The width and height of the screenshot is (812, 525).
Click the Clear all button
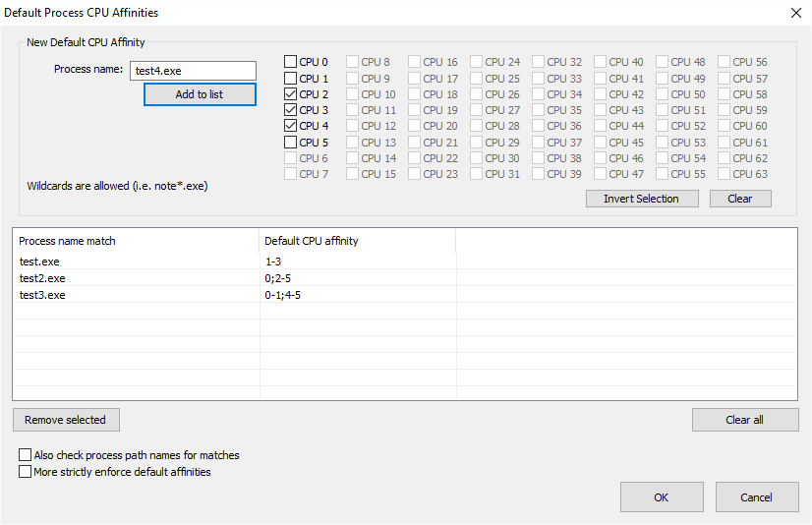tap(745, 420)
